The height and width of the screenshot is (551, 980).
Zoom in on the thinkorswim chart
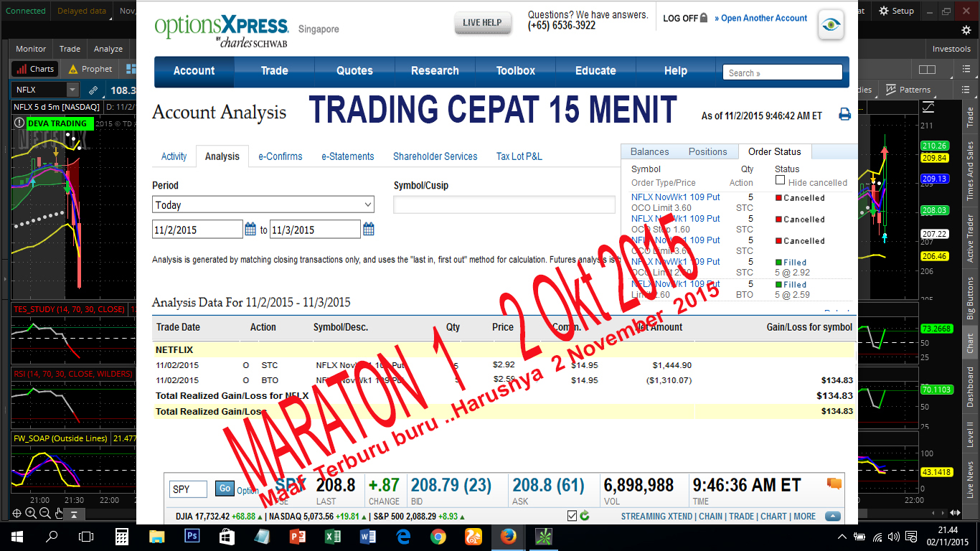pos(30,513)
